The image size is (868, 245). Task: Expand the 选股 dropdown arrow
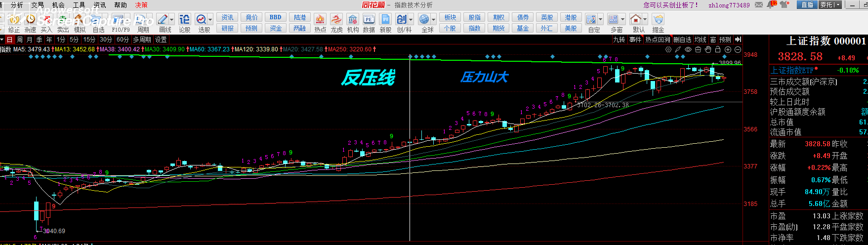(210, 19)
